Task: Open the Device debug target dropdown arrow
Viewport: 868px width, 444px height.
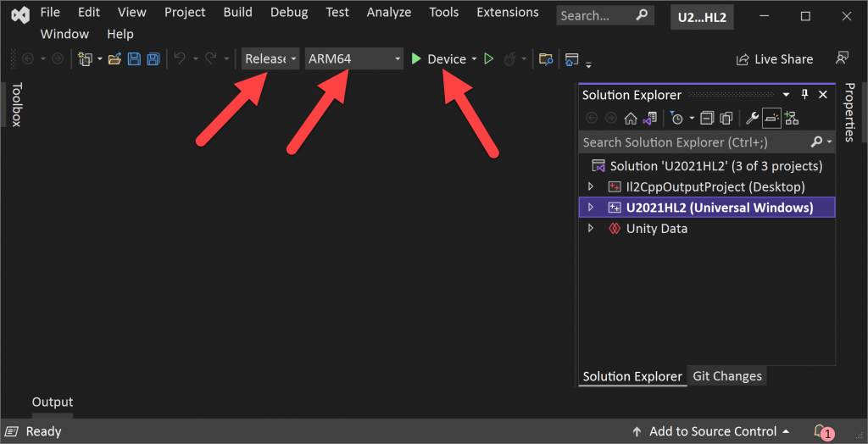Action: pos(474,58)
